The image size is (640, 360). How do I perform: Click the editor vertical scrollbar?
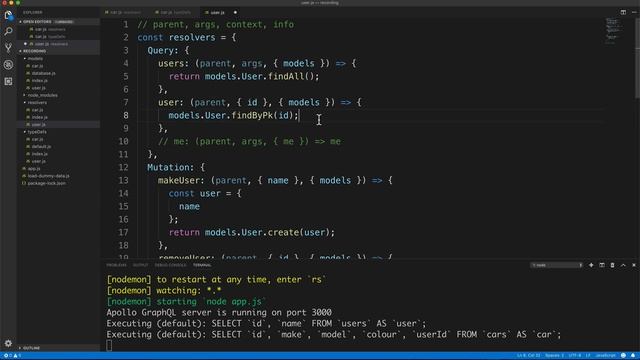click(637, 57)
